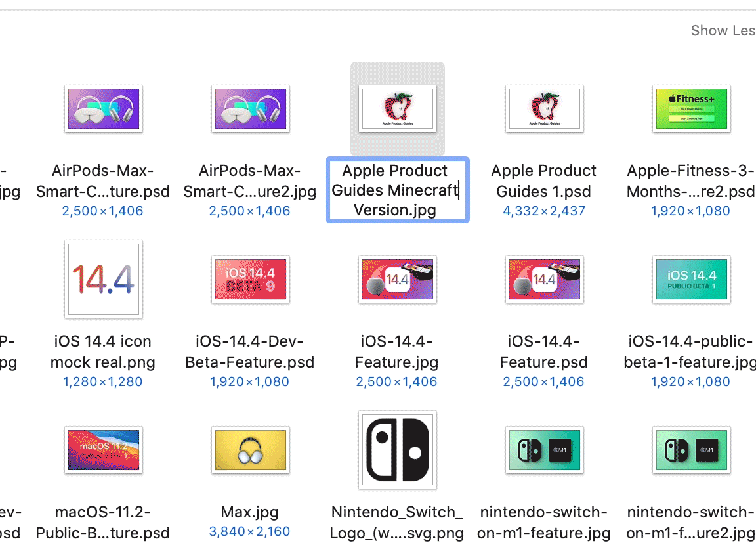This screenshot has width=756, height=545.
Task: Click 1,920×1,080 under Apple-Fitness-3-Months psd
Action: pyautogui.click(x=690, y=211)
